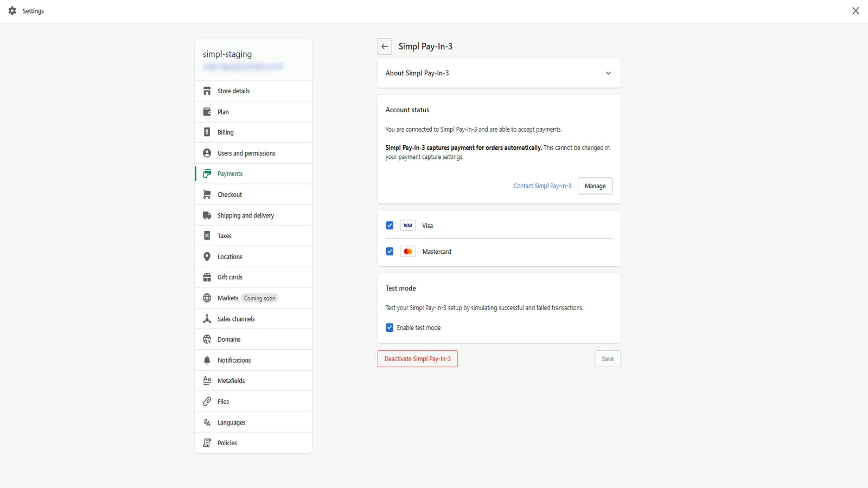Viewport: 868px width, 488px height.
Task: Click the Account status heading
Action: tap(407, 110)
